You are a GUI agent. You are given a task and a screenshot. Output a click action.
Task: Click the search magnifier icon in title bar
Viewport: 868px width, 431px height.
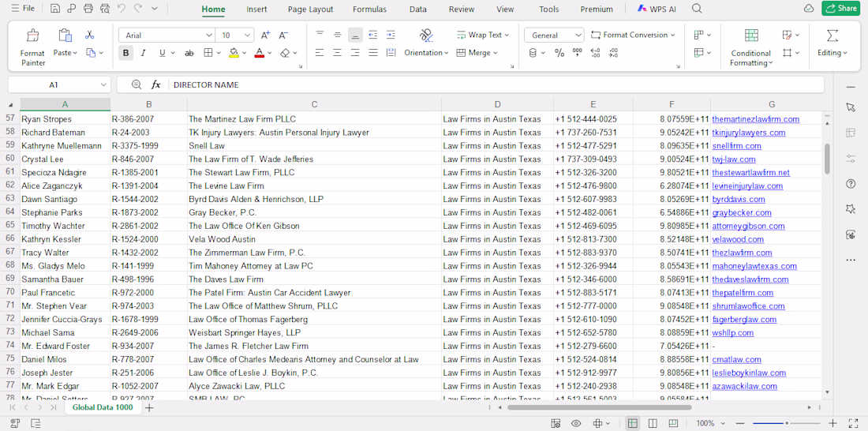tap(697, 9)
